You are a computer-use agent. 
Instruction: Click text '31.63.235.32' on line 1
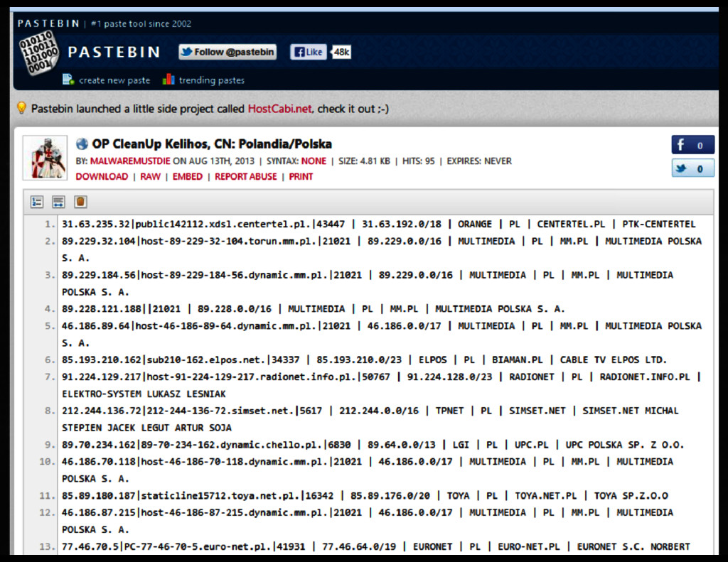(x=96, y=224)
